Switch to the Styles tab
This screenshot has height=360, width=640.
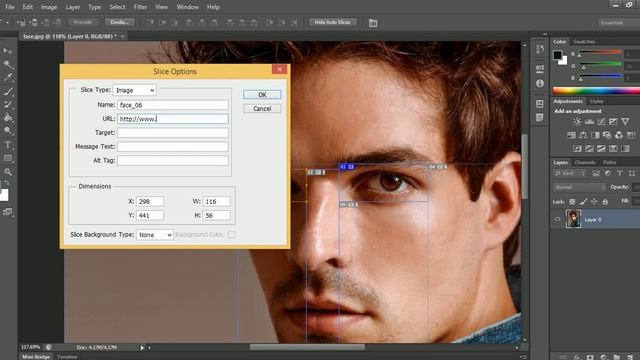coord(597,101)
